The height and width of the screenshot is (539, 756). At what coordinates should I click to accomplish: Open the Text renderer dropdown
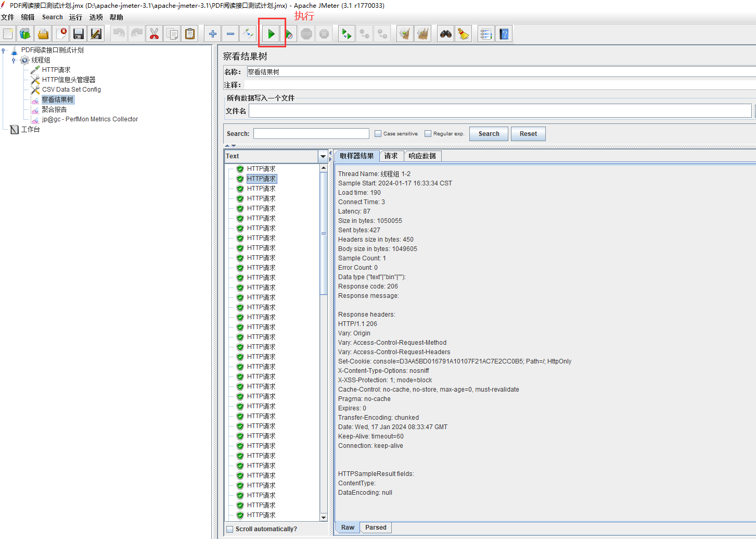pos(323,156)
